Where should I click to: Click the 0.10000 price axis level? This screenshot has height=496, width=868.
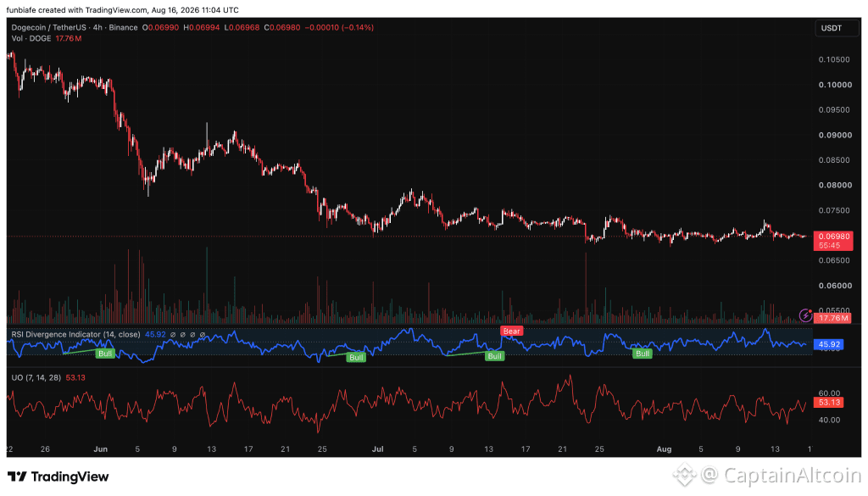coord(835,85)
